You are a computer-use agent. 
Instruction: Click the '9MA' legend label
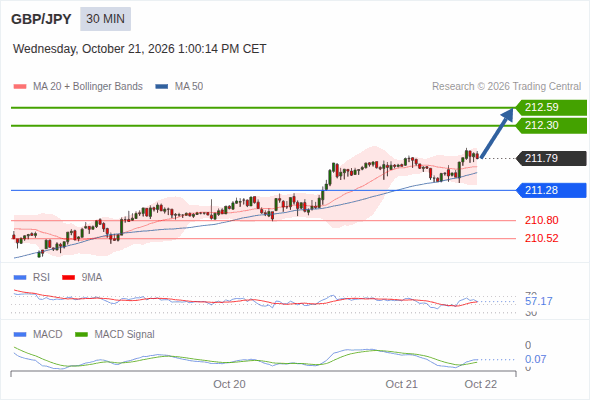(x=92, y=278)
